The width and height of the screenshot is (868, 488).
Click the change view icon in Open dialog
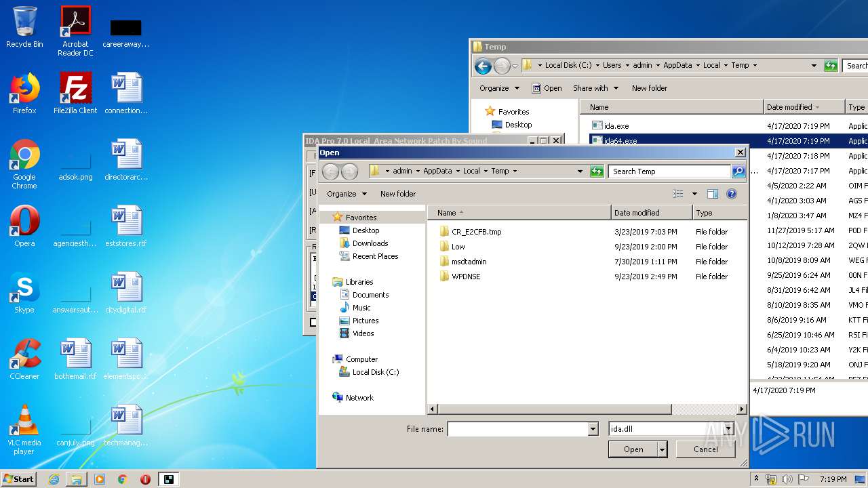[x=677, y=194]
